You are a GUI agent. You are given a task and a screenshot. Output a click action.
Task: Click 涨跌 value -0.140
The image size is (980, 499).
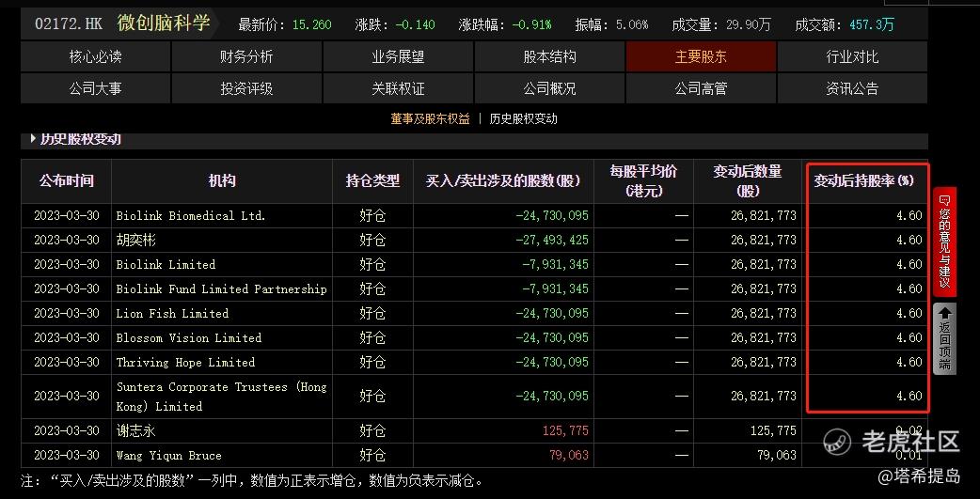pyautogui.click(x=415, y=25)
